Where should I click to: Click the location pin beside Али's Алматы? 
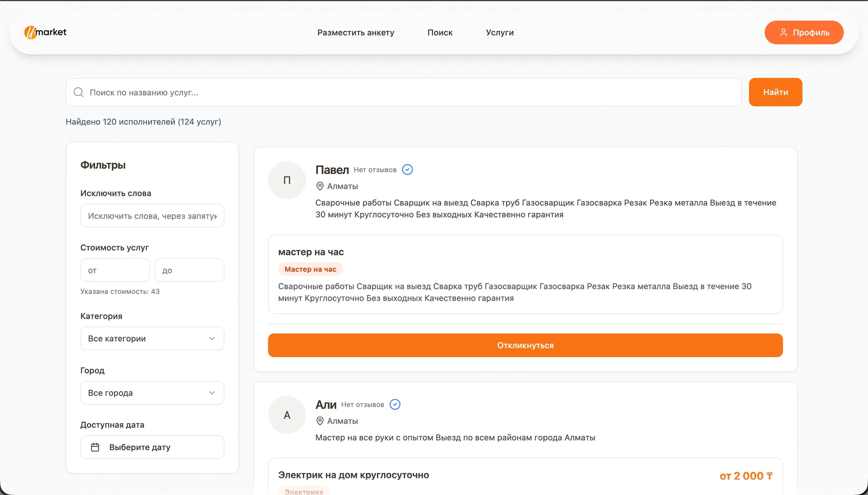(320, 421)
